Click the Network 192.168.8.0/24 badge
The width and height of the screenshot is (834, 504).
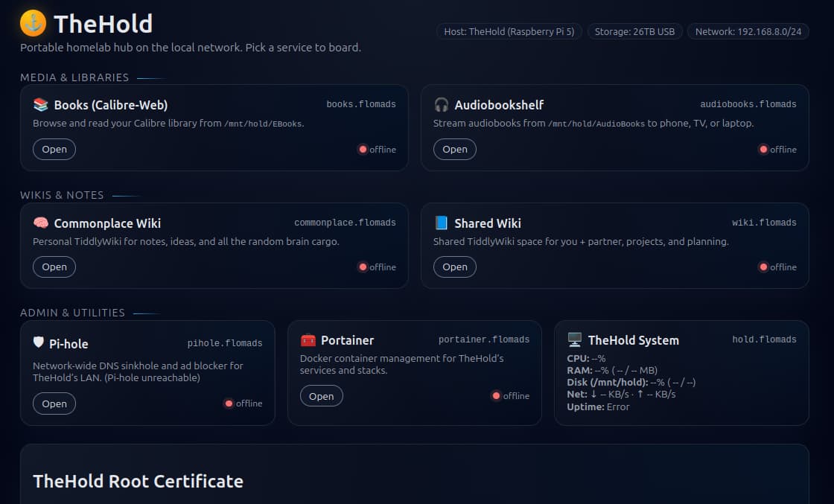click(x=748, y=31)
